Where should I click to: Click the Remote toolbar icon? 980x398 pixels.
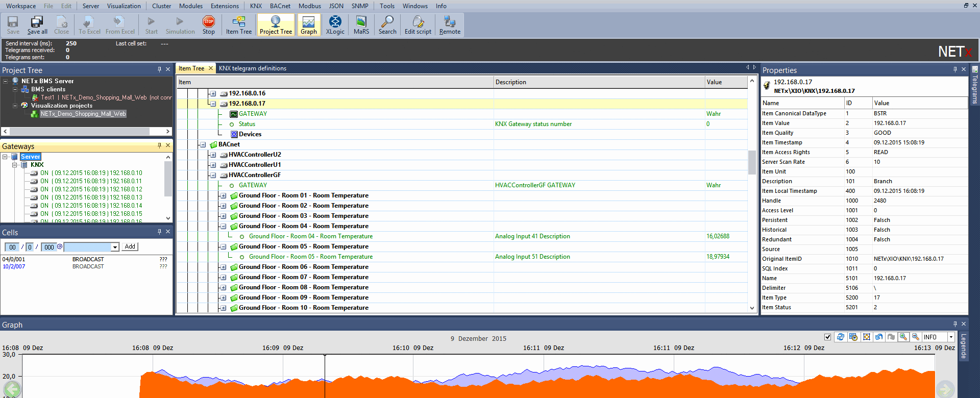pos(450,24)
